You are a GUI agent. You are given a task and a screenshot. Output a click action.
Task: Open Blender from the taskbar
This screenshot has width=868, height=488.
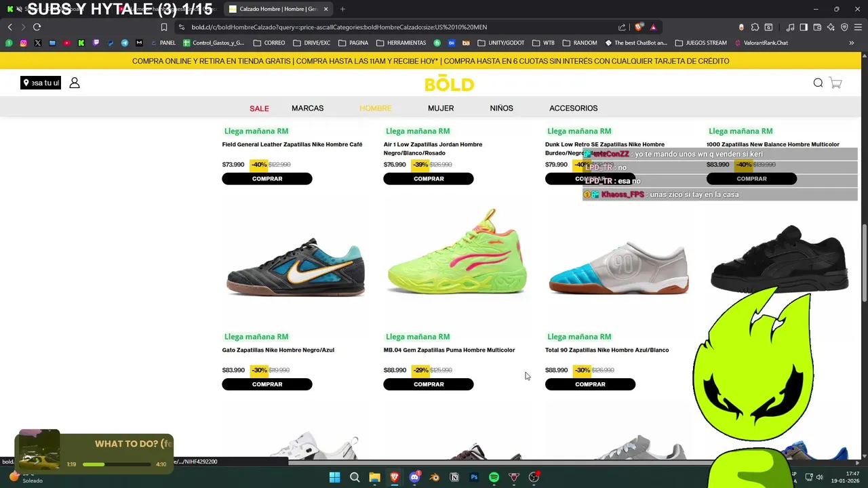[434, 477]
